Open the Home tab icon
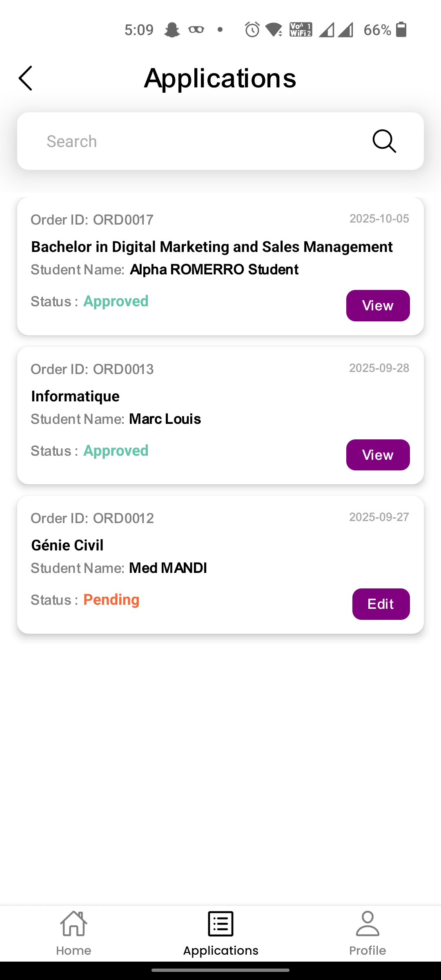This screenshot has width=441, height=980. [x=73, y=924]
